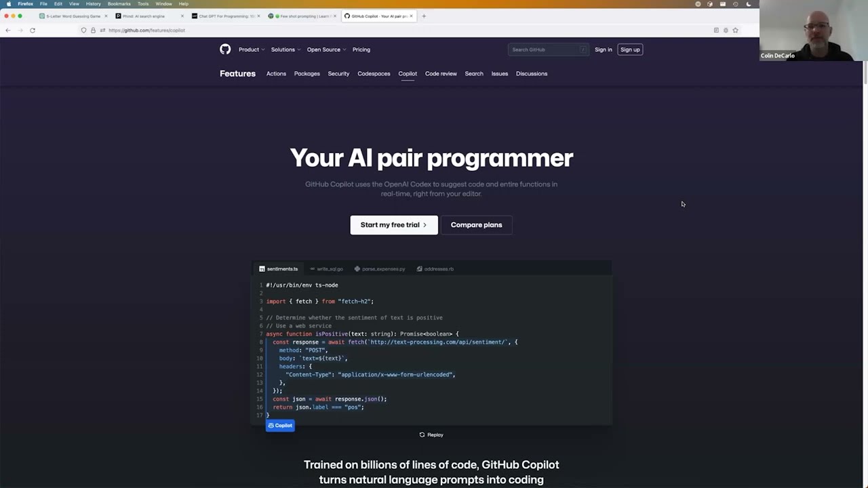Close the GitHub Copilot tab
The height and width of the screenshot is (488, 868).
point(411,16)
